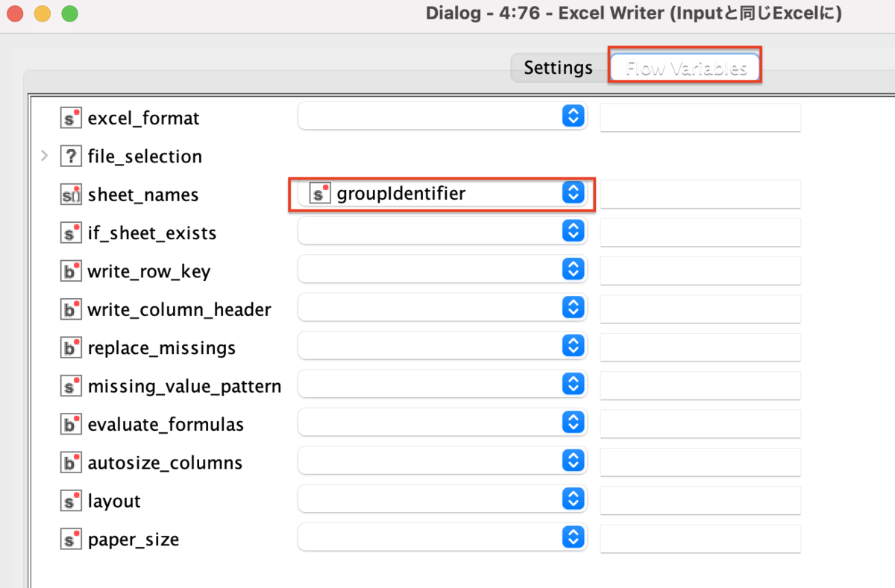The width and height of the screenshot is (895, 588).
Task: Click the boolean type icon beside write_row_key
Action: click(71, 271)
